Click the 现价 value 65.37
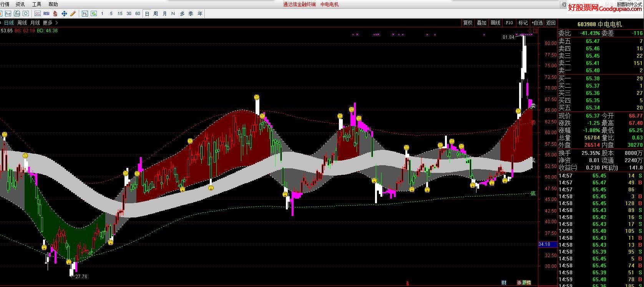 (593, 116)
